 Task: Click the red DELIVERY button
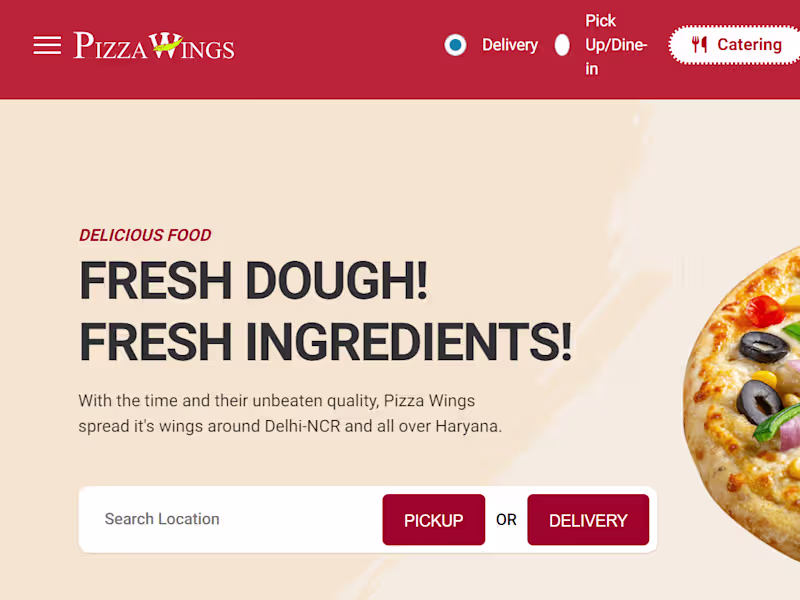(588, 519)
